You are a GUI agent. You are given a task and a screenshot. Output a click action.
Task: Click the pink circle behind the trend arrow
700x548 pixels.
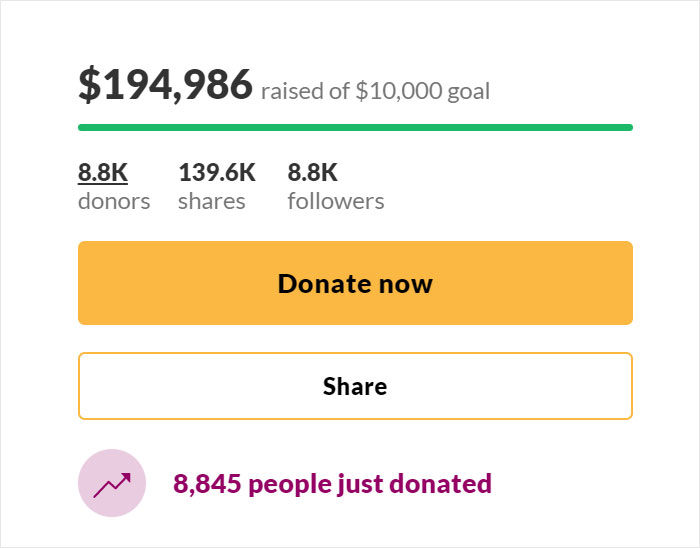[x=112, y=483]
